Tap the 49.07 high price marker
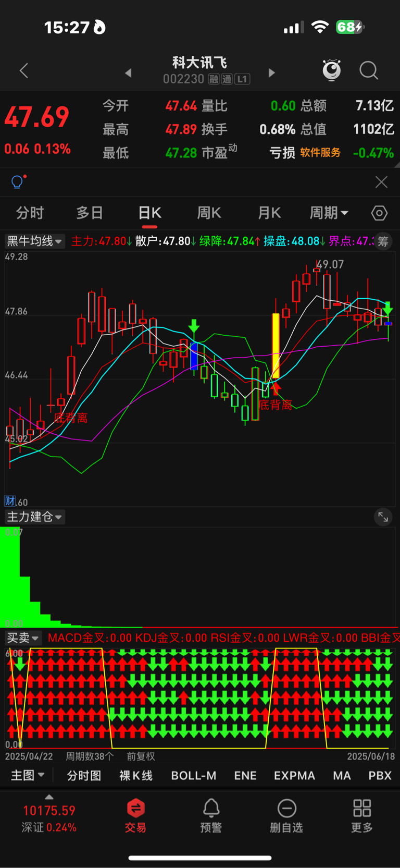Screen dimensions: 400x868 [x=330, y=265]
